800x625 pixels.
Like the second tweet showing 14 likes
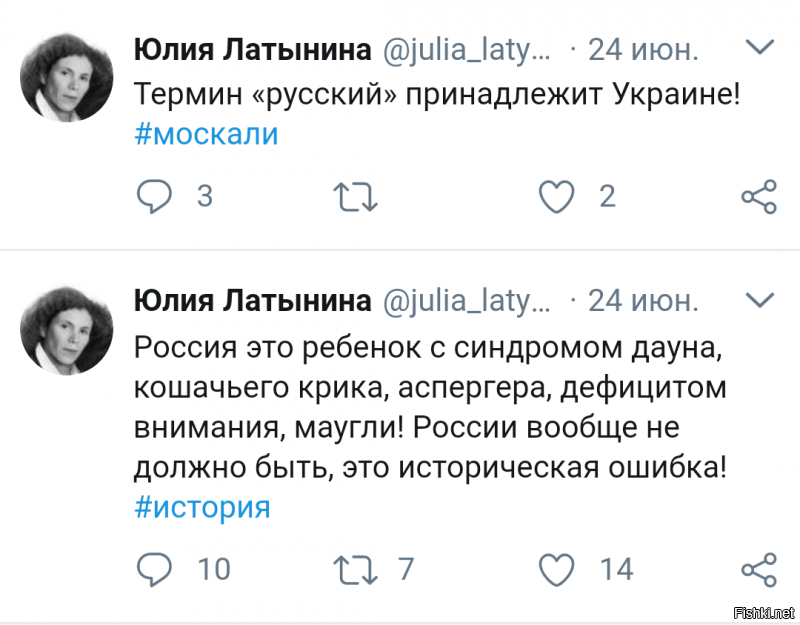(556, 569)
